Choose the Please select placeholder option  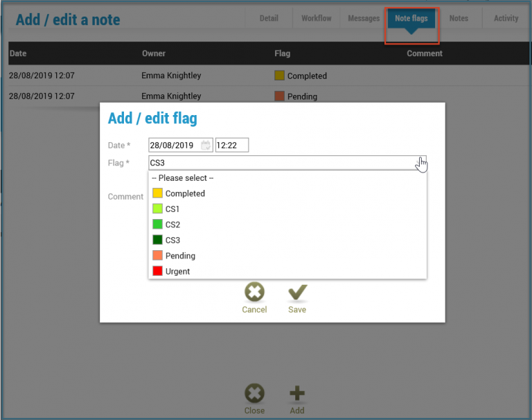[x=183, y=178]
